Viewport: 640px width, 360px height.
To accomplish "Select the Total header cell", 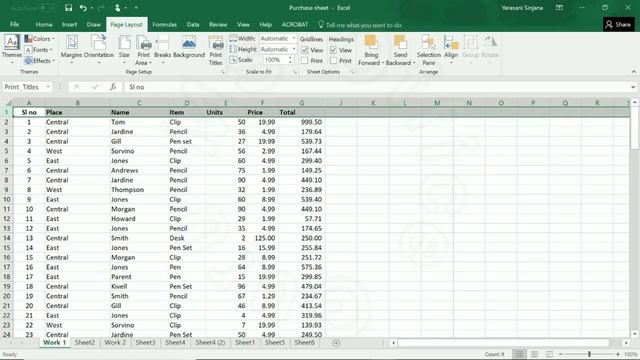I will point(302,112).
